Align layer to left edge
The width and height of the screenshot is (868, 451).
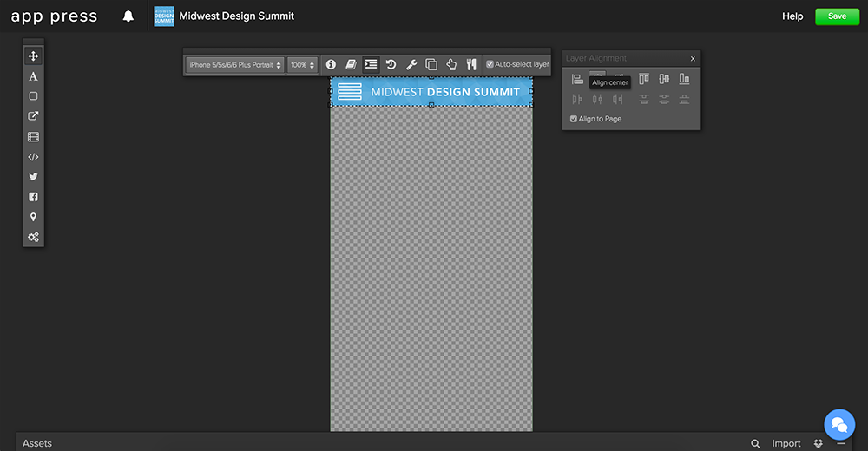(x=577, y=79)
